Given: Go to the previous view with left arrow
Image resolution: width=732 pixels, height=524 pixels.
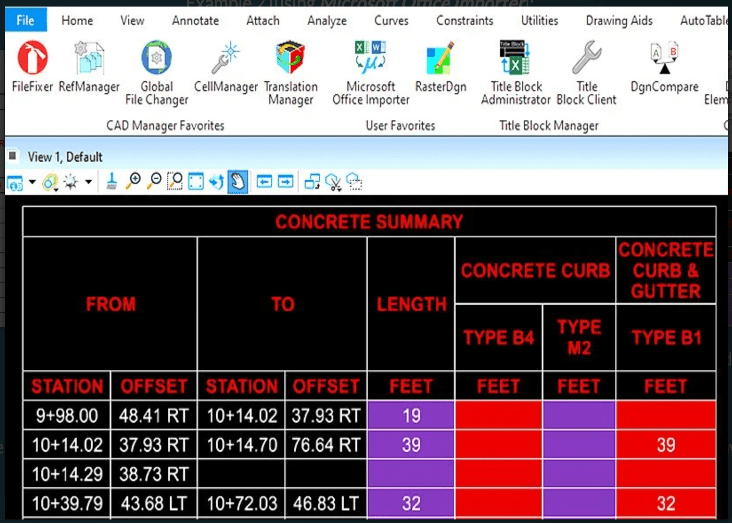Looking at the screenshot, I should click(265, 181).
